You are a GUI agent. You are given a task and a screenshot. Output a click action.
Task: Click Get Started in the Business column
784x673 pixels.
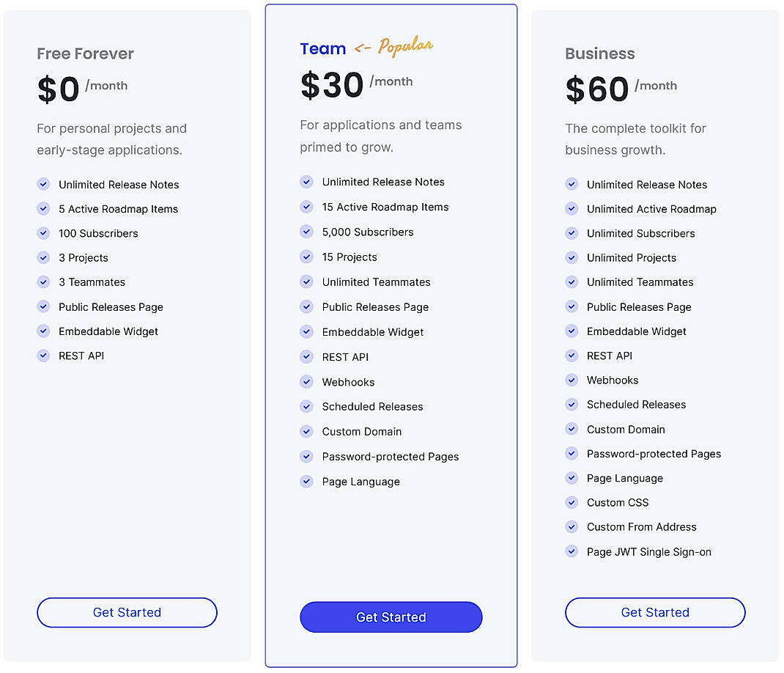(x=654, y=612)
